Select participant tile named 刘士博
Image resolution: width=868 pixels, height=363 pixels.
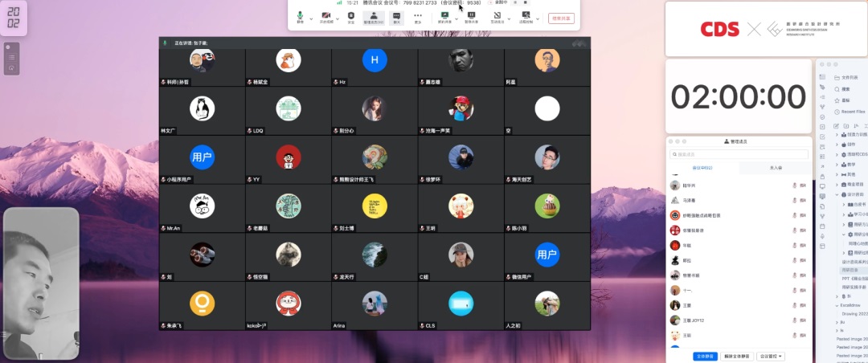[x=375, y=209]
